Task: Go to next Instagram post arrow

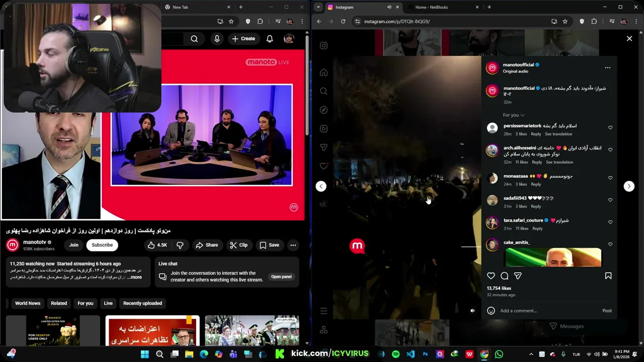Action: [629, 186]
